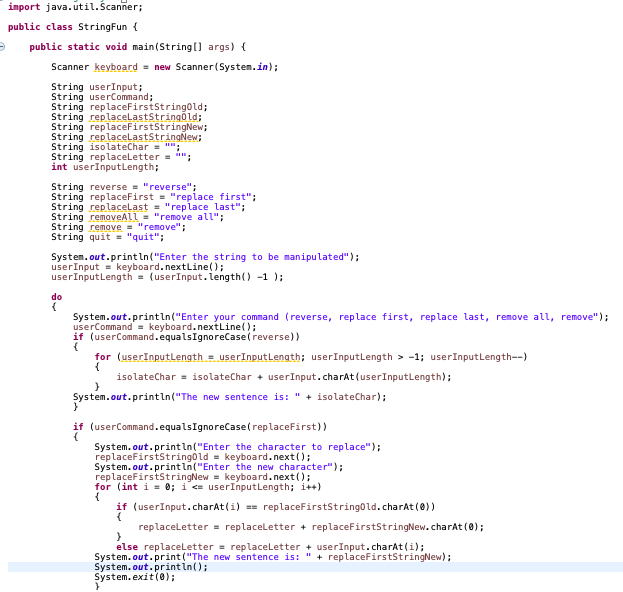Image resolution: width=623 pixels, height=592 pixels.
Task: Click the "int userInputLength;" declaration
Action: pyautogui.click(x=105, y=167)
